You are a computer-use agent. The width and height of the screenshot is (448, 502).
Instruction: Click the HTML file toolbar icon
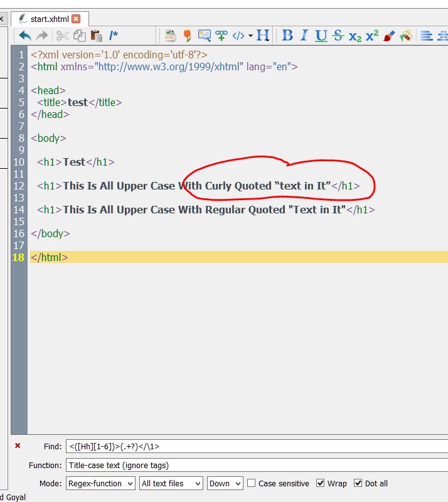tap(170, 36)
